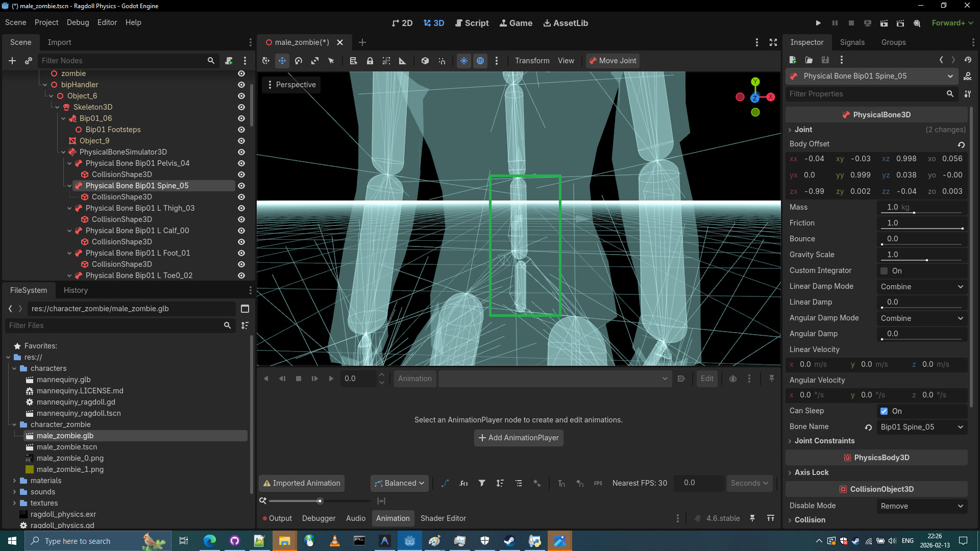Click the Lock selected node icon

[370, 61]
